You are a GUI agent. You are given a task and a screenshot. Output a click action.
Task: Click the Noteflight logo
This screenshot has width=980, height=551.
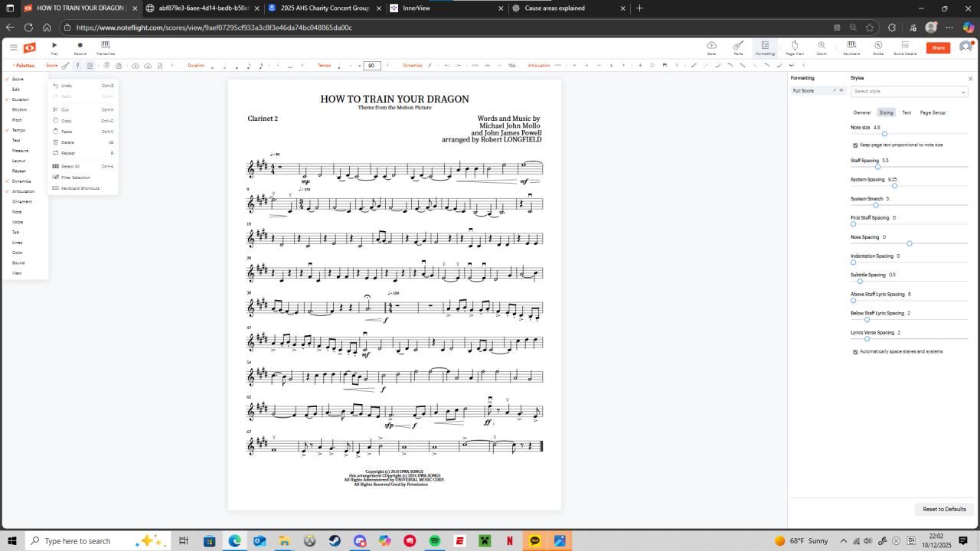(x=29, y=47)
